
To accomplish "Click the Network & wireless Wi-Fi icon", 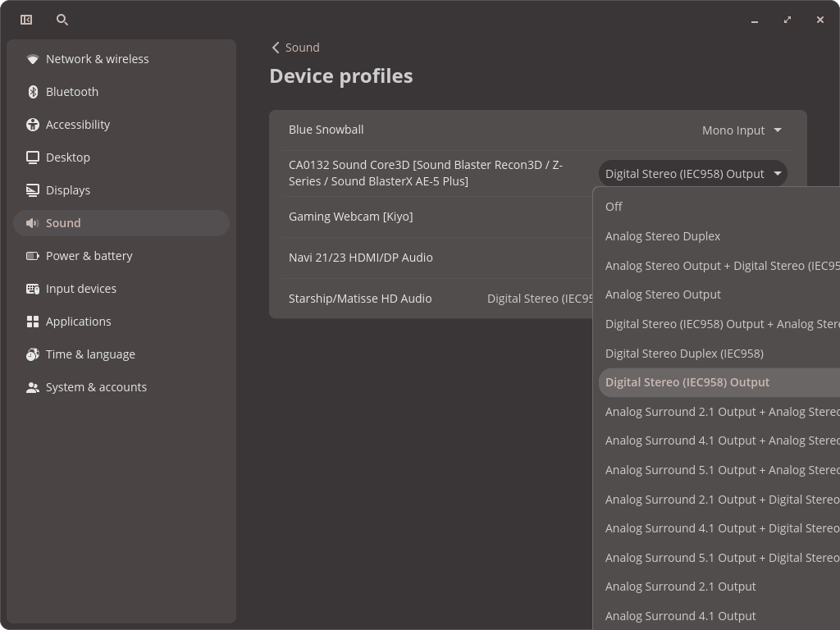I will coord(33,59).
